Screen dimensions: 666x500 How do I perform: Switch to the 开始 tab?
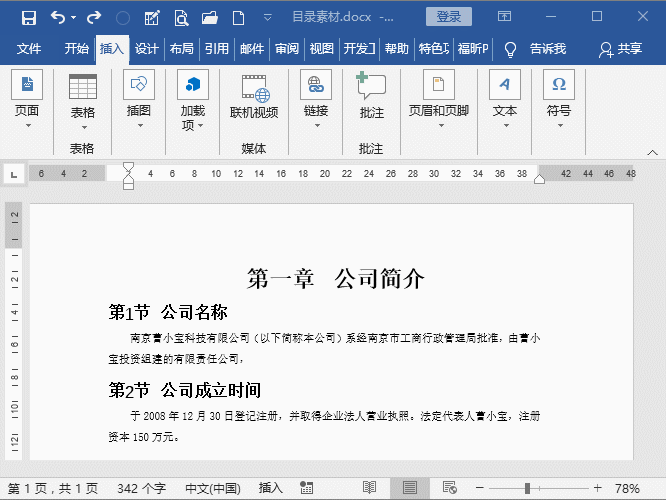pos(76,48)
